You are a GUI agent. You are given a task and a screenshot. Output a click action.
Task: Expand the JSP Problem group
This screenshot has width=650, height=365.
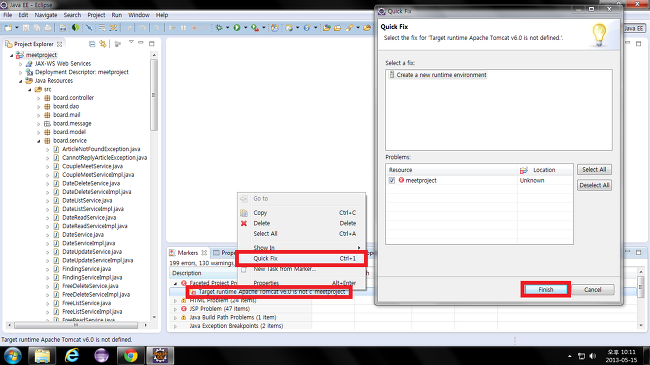(175, 309)
